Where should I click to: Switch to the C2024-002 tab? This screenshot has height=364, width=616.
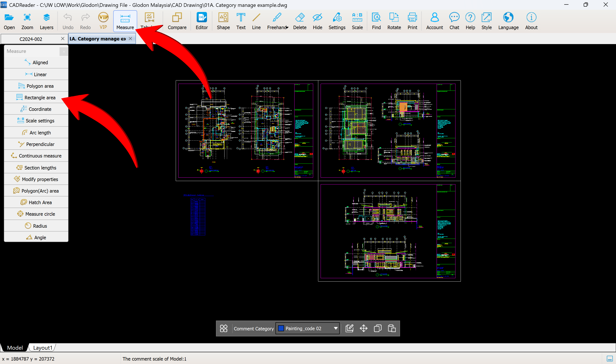pyautogui.click(x=31, y=39)
